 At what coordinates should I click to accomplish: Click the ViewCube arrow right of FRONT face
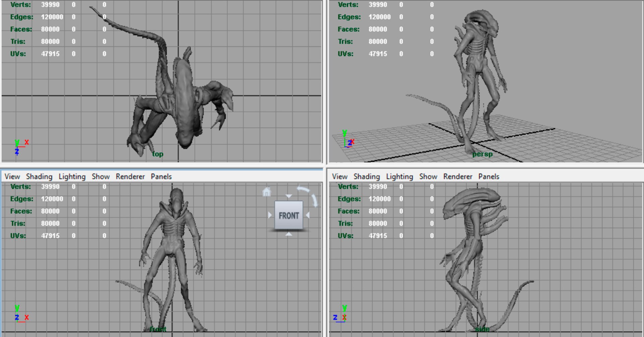click(308, 215)
